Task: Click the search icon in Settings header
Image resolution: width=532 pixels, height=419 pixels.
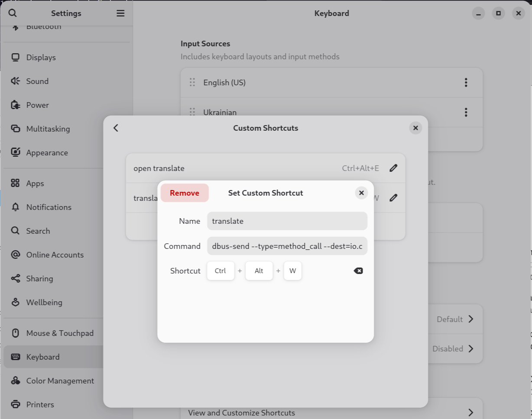Action: [13, 13]
